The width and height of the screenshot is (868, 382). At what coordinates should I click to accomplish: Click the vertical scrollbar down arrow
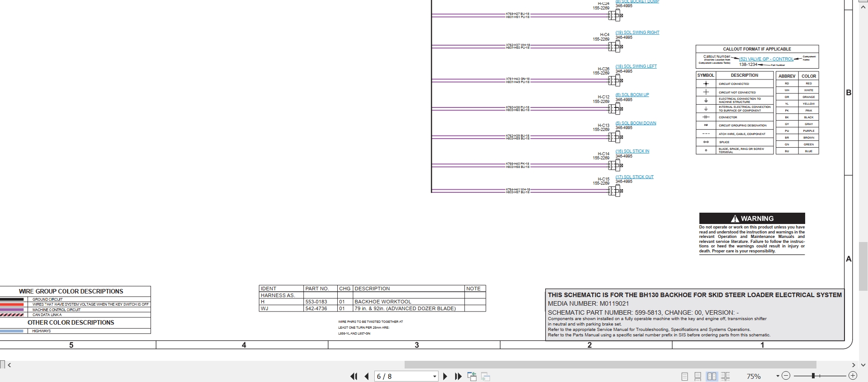863,365
